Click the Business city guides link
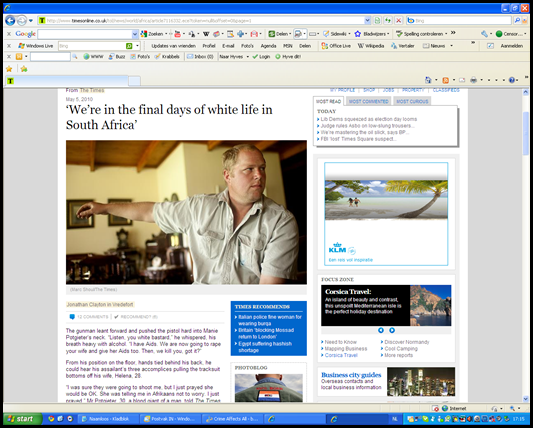 (x=351, y=375)
